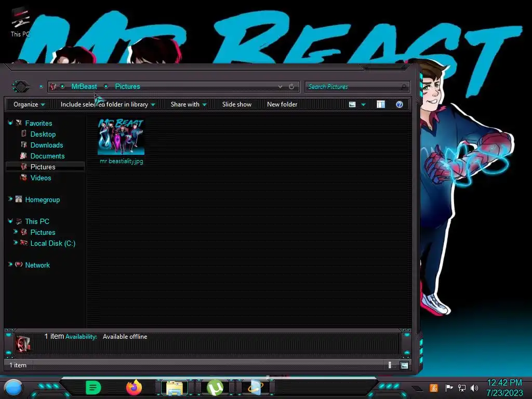Click the Available offline value

[x=125, y=337]
